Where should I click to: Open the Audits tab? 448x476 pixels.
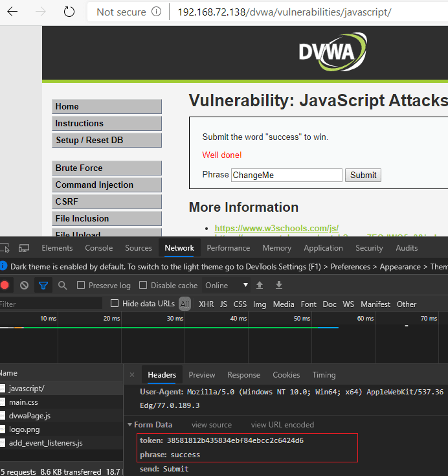tap(407, 248)
